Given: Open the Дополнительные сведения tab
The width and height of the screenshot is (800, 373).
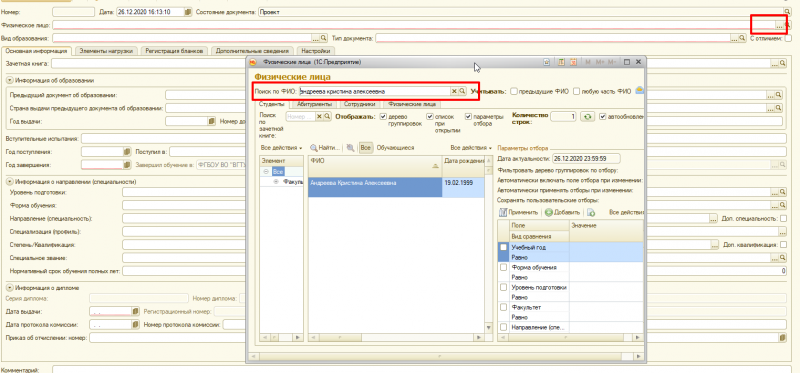Looking at the screenshot, I should coord(252,51).
